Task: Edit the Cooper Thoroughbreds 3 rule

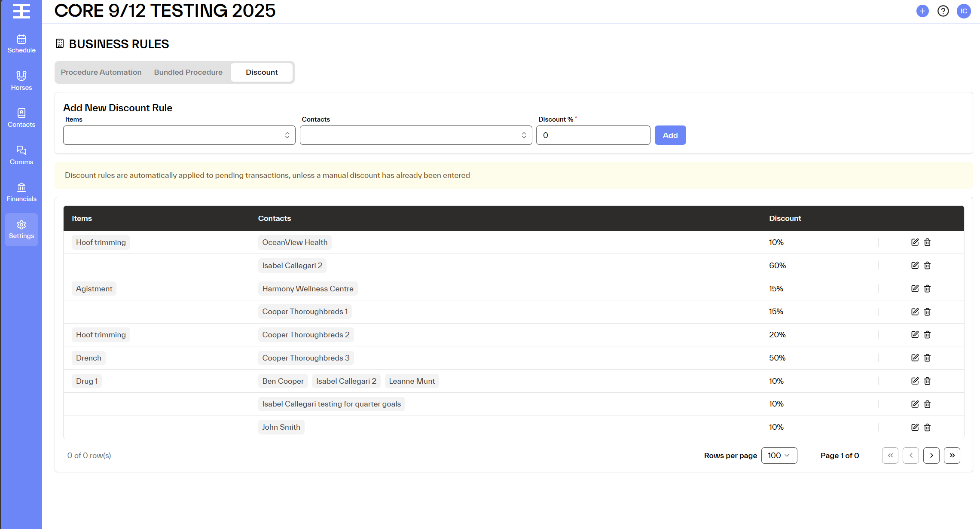Action: (x=915, y=358)
